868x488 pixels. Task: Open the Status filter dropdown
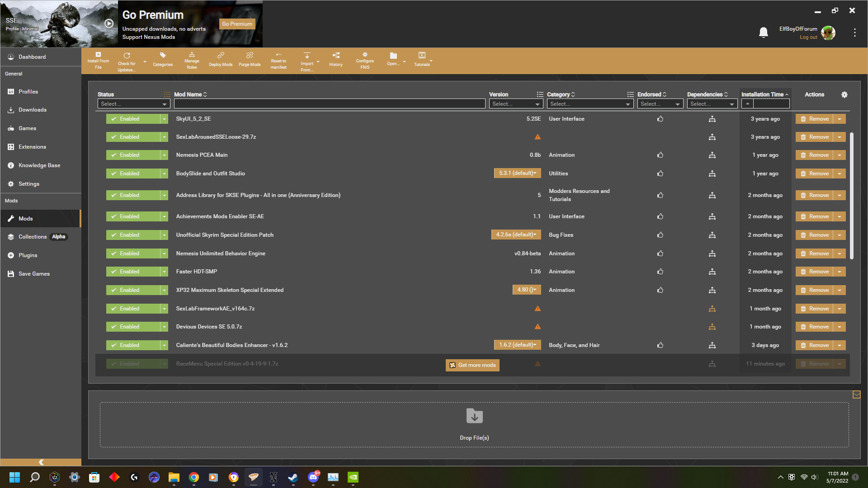(133, 104)
